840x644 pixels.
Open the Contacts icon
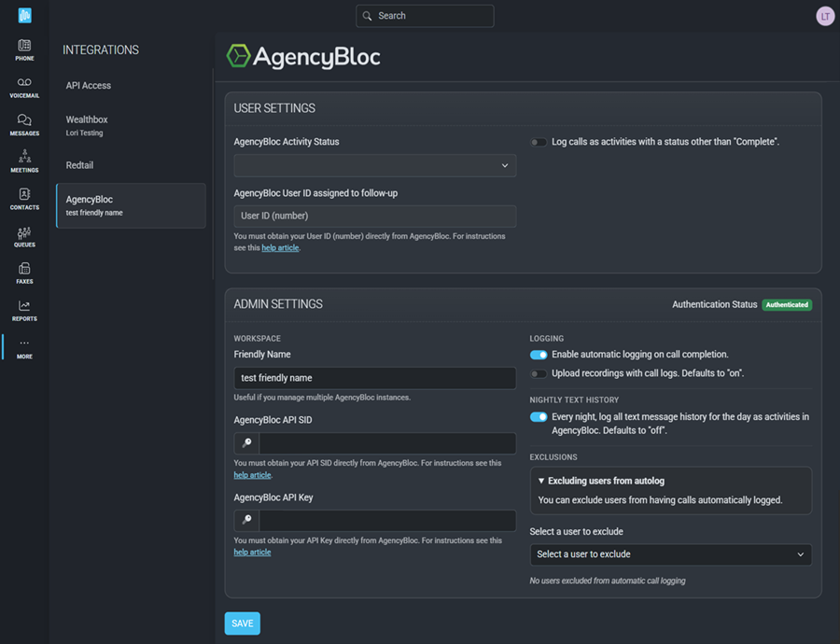(x=24, y=199)
